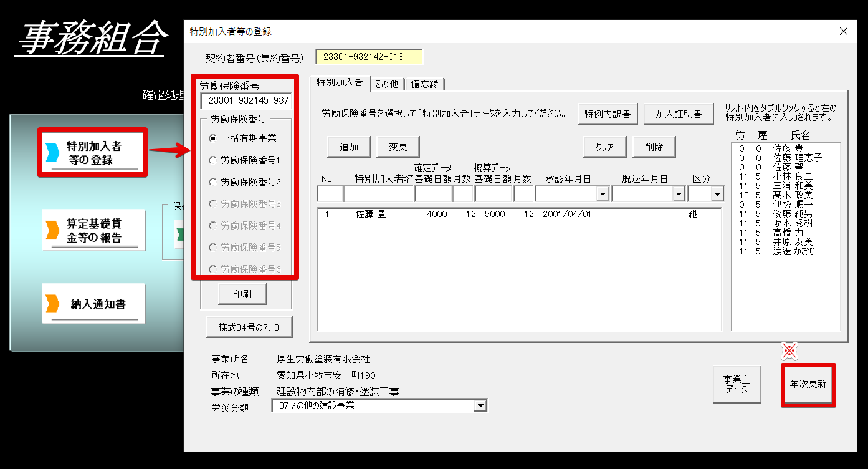Screen dimensions: 868x469
Task: Open 納入通知書 menu button
Action: pyautogui.click(x=93, y=304)
